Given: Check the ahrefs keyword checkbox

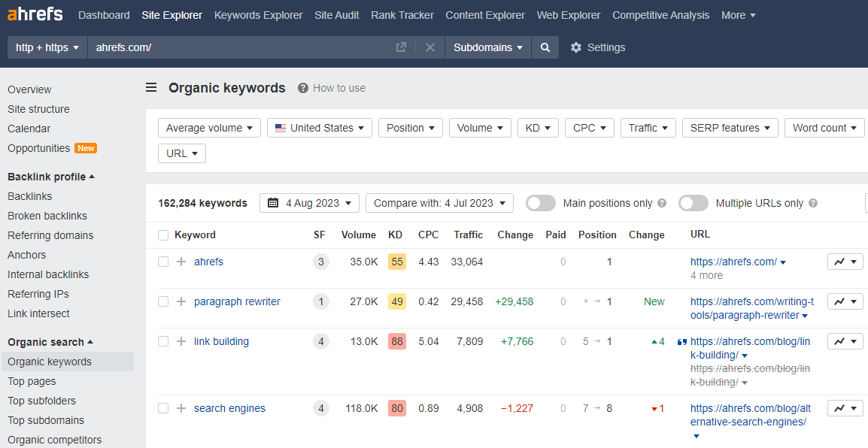Looking at the screenshot, I should coord(163,262).
